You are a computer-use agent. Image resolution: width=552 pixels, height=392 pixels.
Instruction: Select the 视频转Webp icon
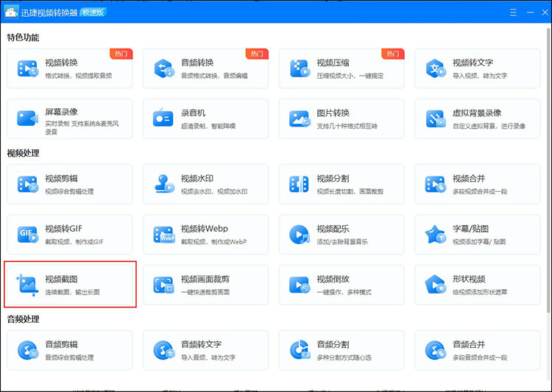point(164,235)
